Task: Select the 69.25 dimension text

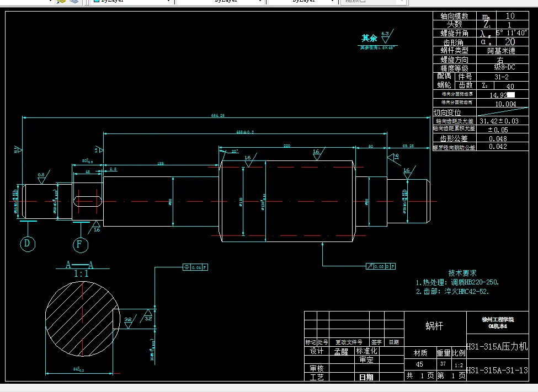Action: (x=408, y=146)
